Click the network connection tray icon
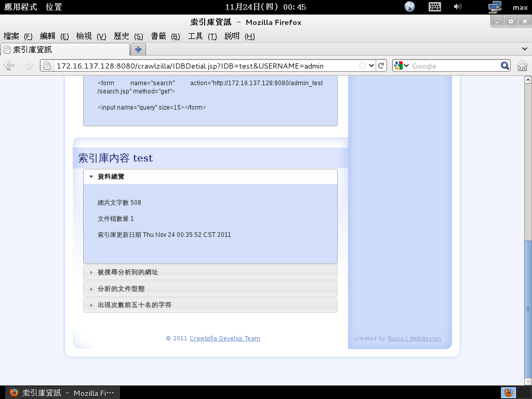The image size is (532, 399). [495, 7]
